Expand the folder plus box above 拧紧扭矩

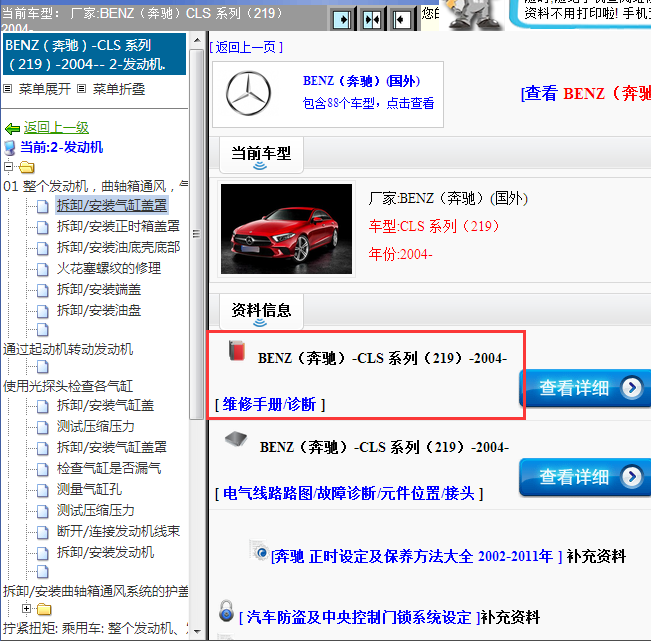27,609
